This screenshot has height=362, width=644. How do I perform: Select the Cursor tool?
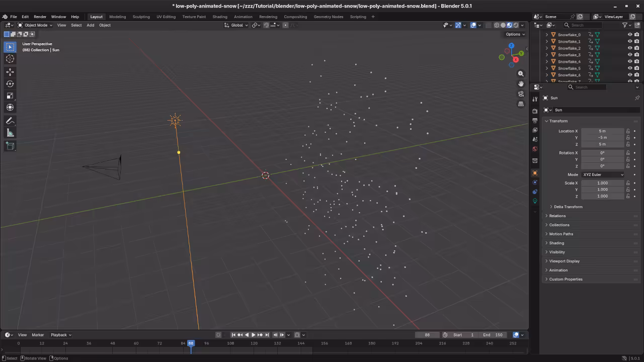pyautogui.click(x=10, y=59)
